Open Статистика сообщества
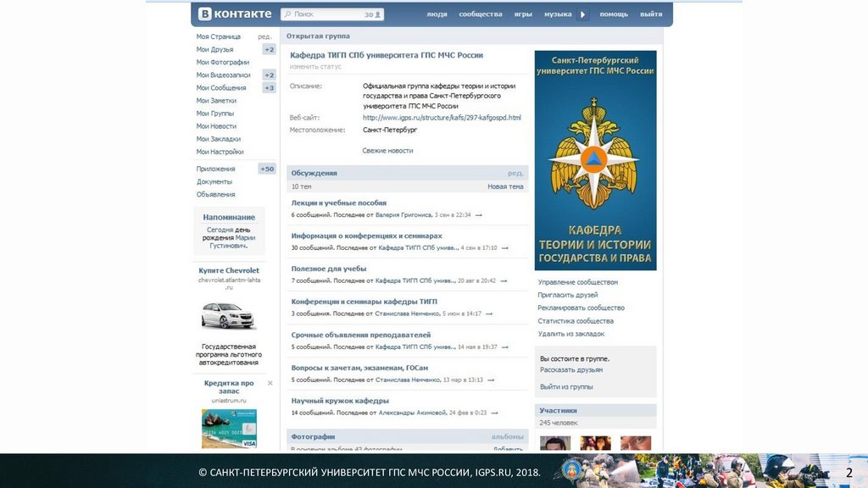The image size is (868, 488). [576, 321]
